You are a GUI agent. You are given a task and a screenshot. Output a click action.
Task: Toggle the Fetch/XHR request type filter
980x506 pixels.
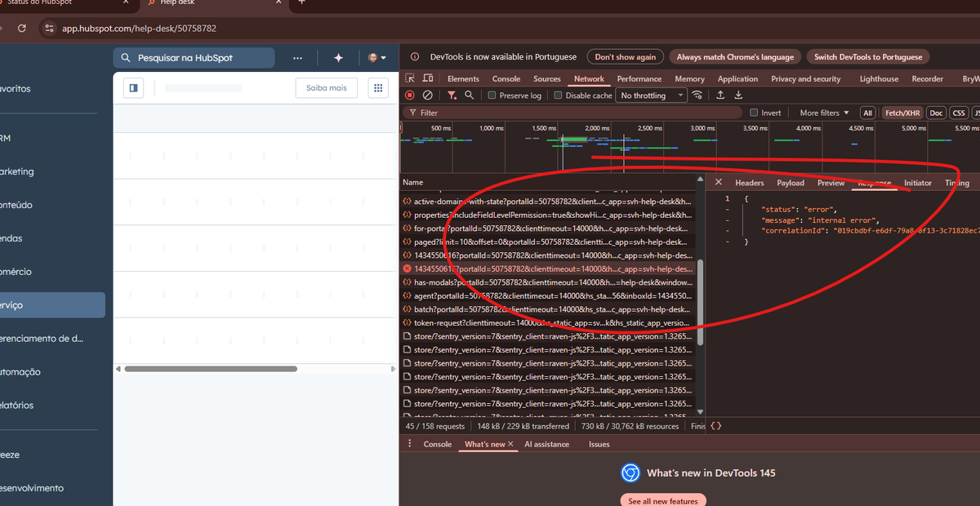point(902,113)
